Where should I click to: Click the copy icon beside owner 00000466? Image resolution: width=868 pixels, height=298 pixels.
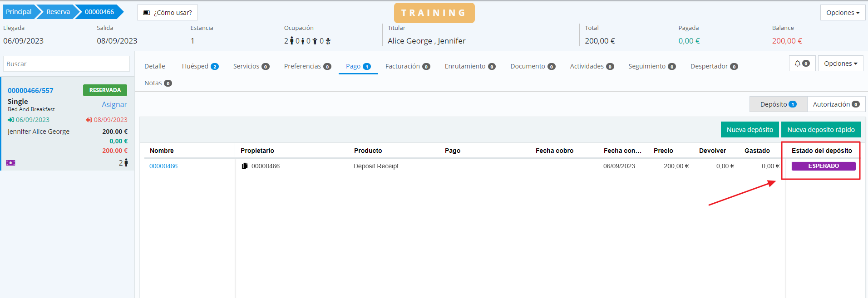[x=245, y=166]
